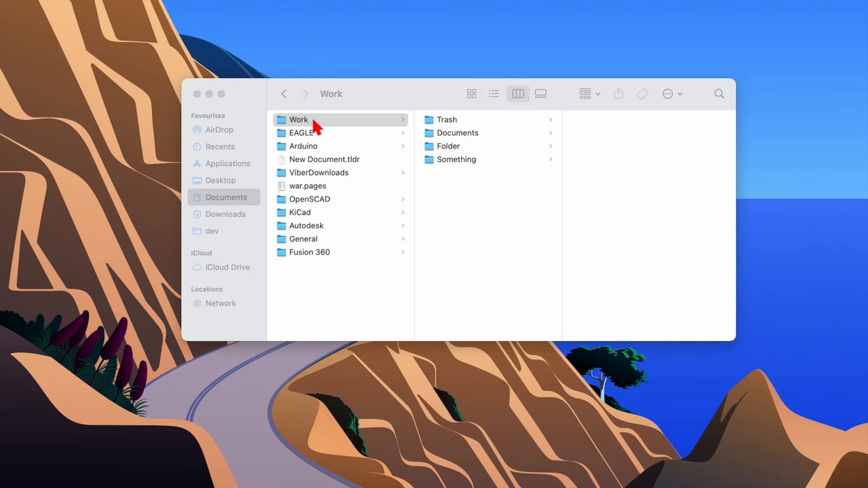868x488 pixels.
Task: Select the Documents folder inside Work
Action: [488, 133]
